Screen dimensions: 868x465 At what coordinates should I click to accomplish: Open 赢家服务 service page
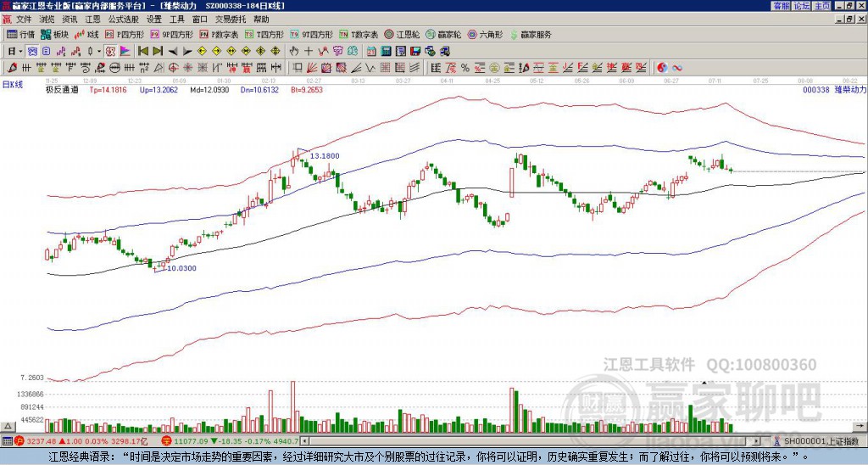coord(531,34)
